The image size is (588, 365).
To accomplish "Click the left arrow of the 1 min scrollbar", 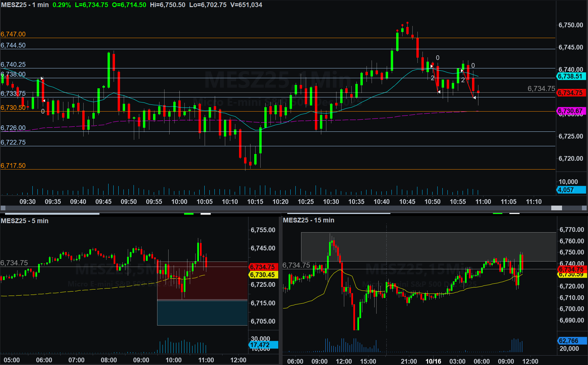I will tap(3, 208).
